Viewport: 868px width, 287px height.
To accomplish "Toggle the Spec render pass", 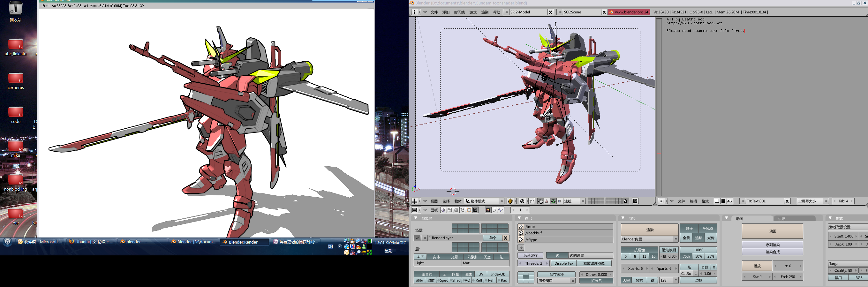I will [x=443, y=280].
